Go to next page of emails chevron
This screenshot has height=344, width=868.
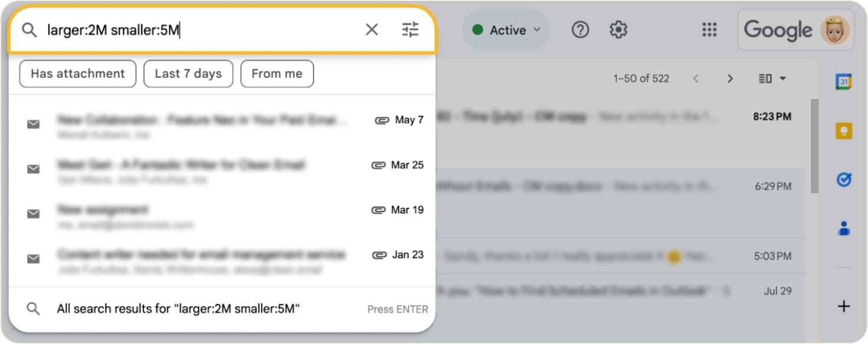(730, 78)
